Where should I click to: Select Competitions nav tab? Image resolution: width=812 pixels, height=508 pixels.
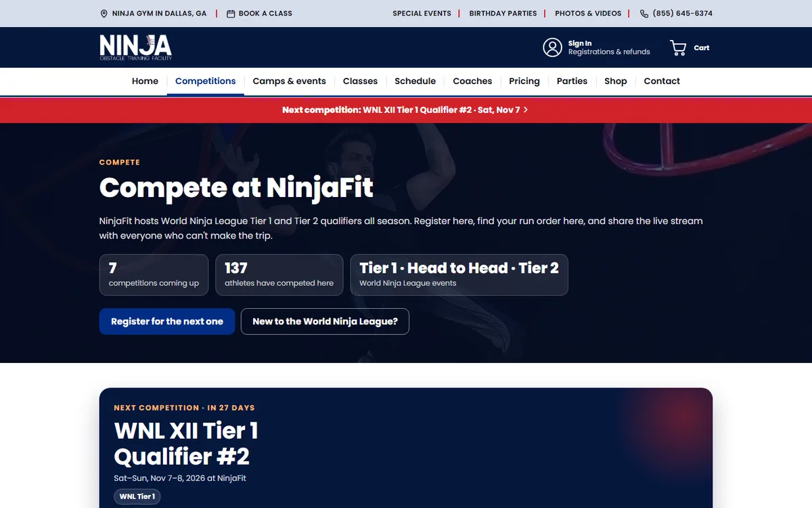pyautogui.click(x=206, y=81)
